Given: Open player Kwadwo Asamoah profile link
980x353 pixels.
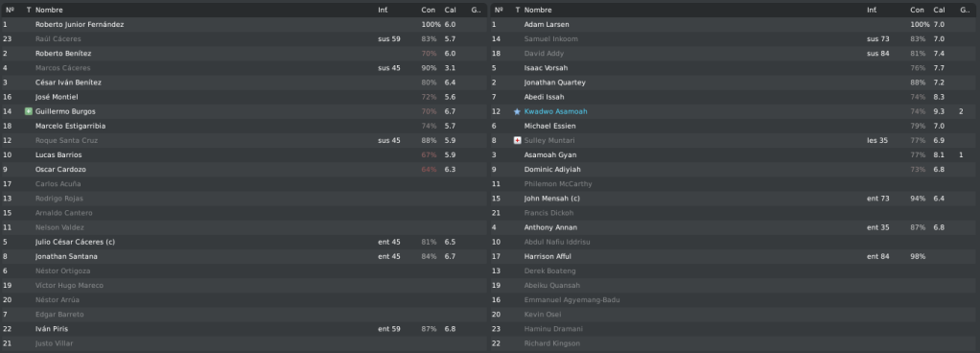Looking at the screenshot, I should click(555, 111).
